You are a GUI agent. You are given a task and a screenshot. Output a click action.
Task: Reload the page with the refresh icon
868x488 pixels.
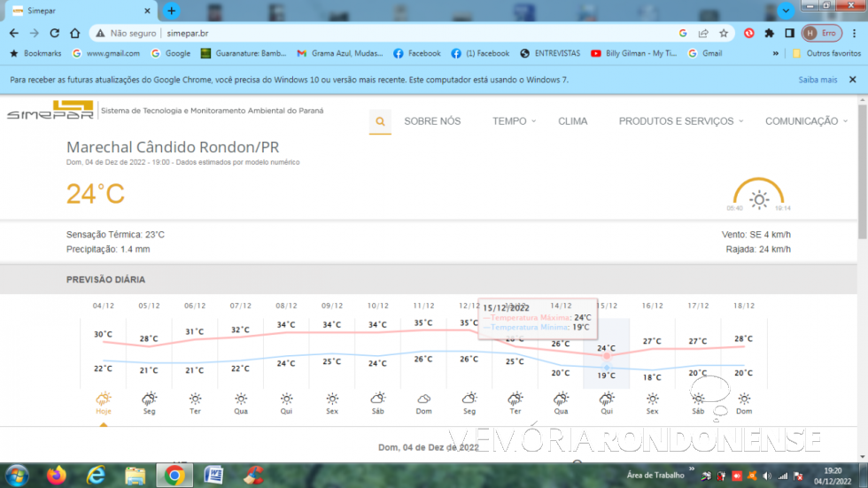coord(55,33)
